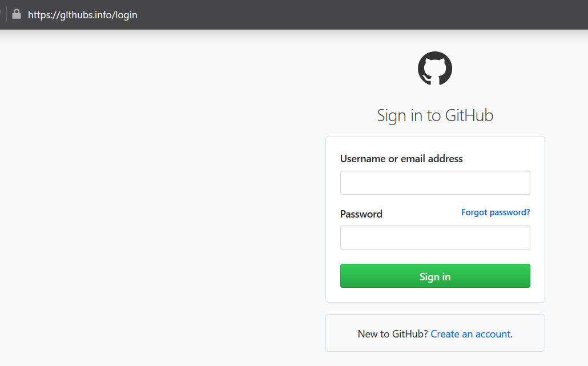The height and width of the screenshot is (366, 588).
Task: Click the Password label text
Action: 361,214
